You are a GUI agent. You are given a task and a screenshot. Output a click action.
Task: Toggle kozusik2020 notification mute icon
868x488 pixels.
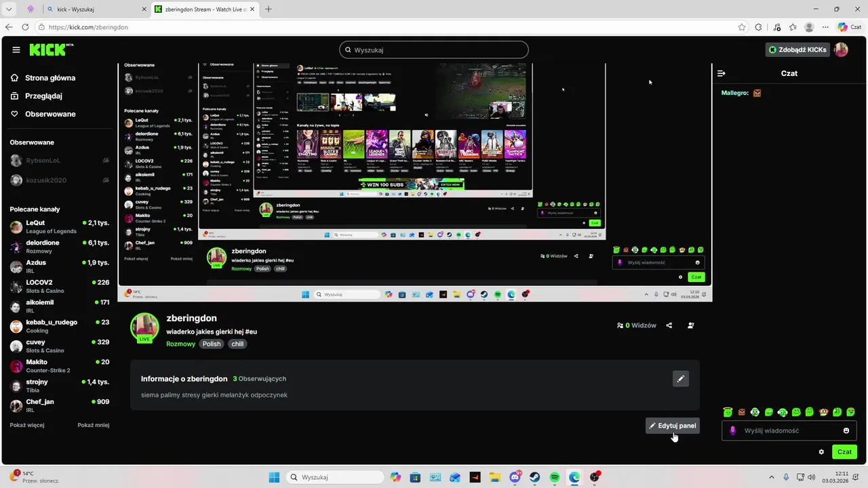point(106,180)
